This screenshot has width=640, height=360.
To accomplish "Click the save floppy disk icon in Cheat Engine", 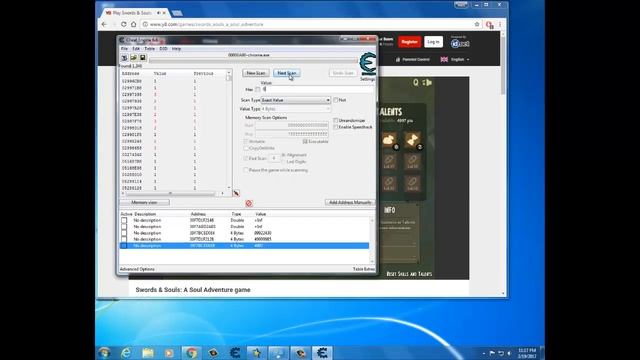I will click(142, 58).
